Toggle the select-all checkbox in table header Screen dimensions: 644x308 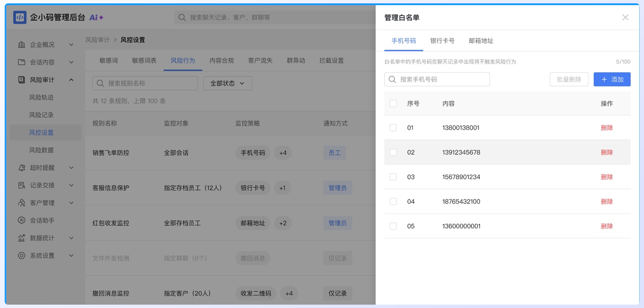pos(393,103)
